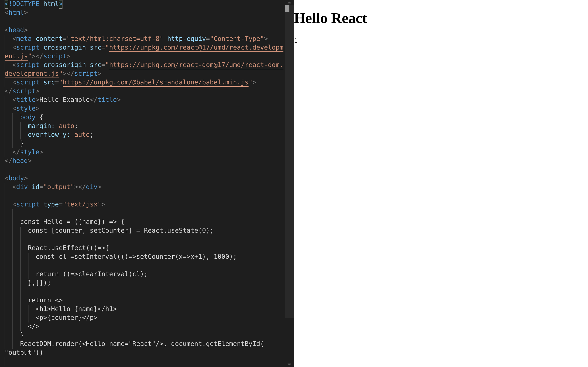Click the scrollbar thumb at the top
588x367 pixels.
pos(288,8)
